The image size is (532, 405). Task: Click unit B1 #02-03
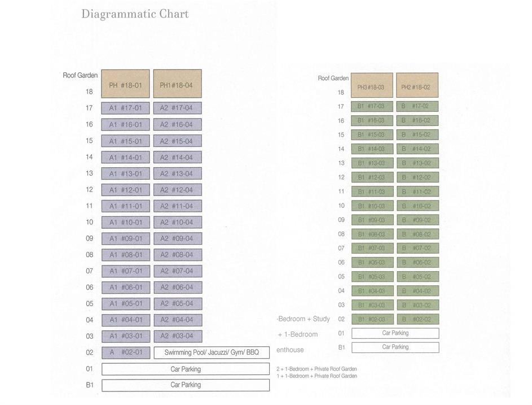click(372, 319)
